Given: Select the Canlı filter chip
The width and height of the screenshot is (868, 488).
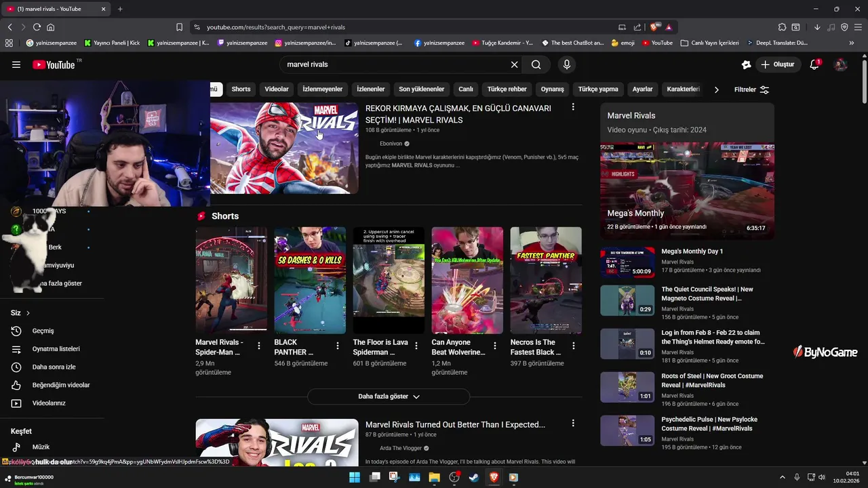Looking at the screenshot, I should [466, 89].
